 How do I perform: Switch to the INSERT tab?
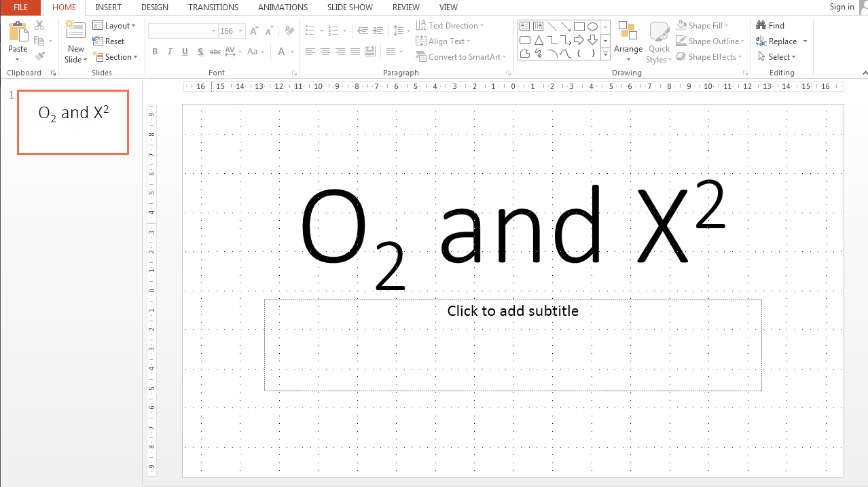pos(109,7)
